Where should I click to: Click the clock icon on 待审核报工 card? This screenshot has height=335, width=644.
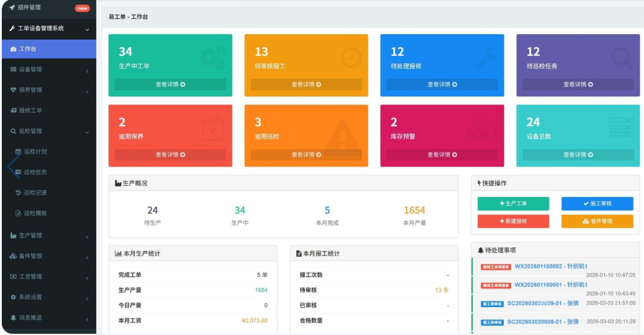coord(350,58)
